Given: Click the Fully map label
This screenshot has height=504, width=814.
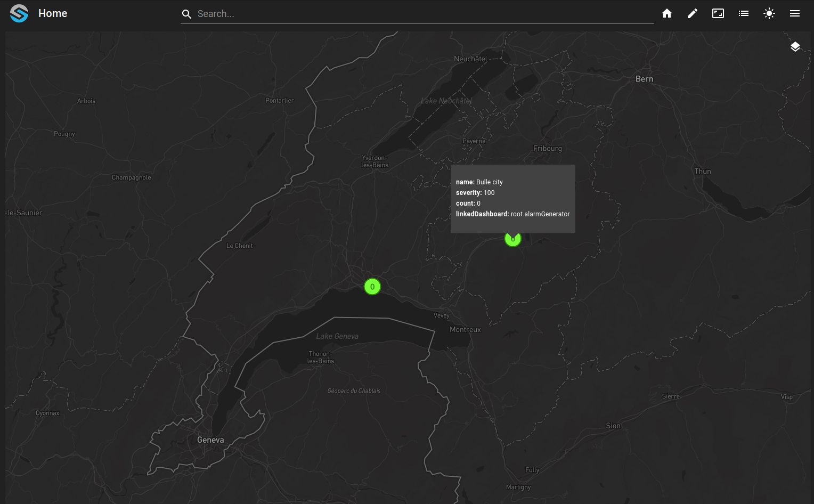Looking at the screenshot, I should pyautogui.click(x=532, y=470).
